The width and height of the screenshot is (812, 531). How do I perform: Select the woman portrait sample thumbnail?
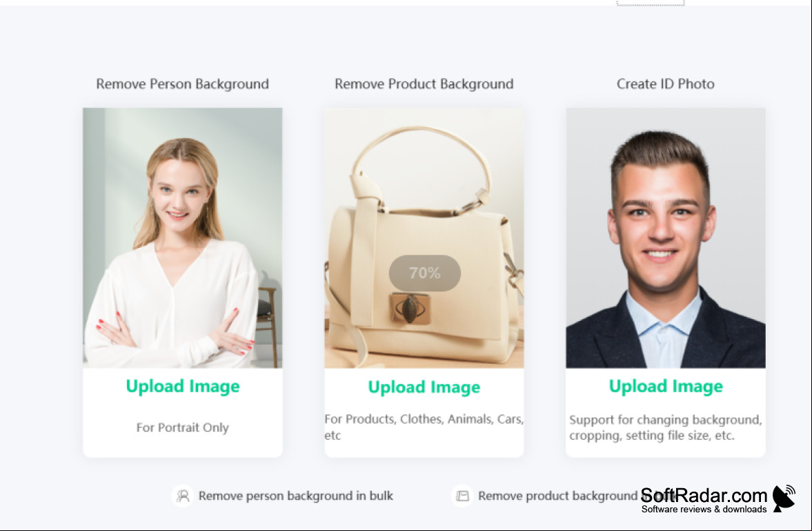pyautogui.click(x=182, y=238)
